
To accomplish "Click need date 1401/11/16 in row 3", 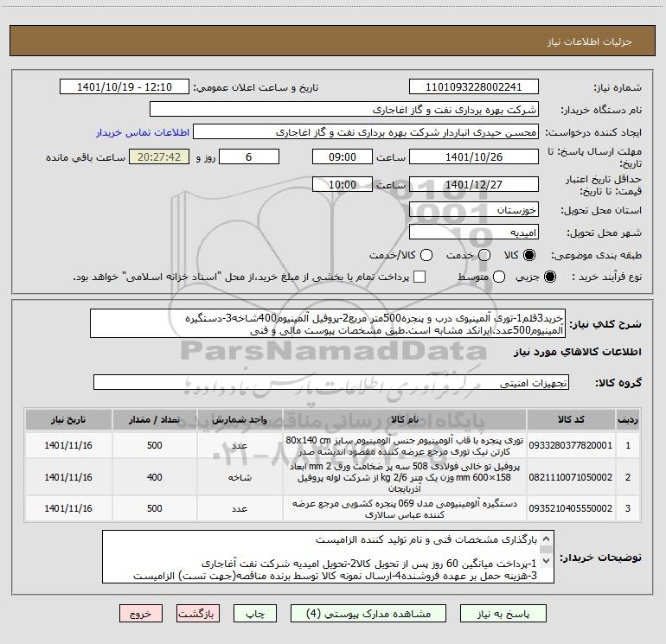I will 68,508.
